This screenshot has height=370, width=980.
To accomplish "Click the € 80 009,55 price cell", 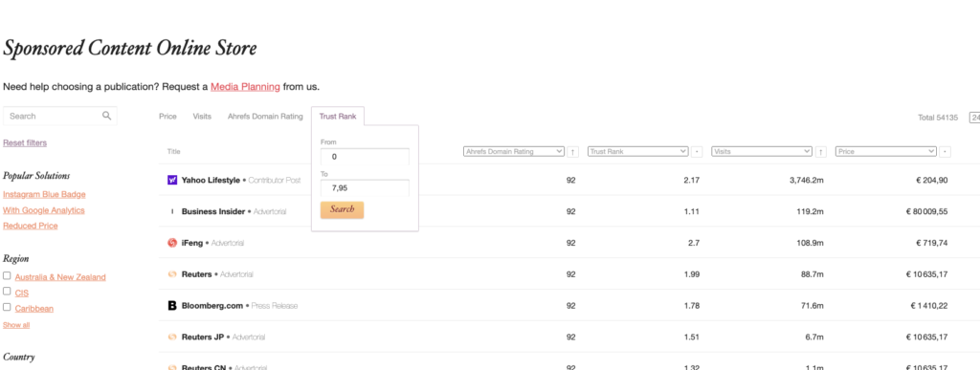I will pyautogui.click(x=926, y=211).
